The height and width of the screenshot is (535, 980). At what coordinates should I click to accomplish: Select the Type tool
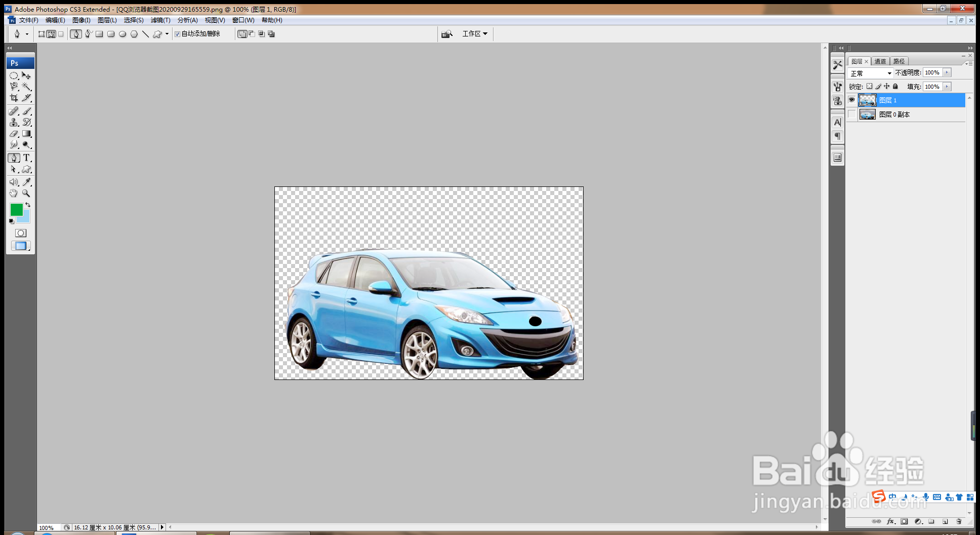click(26, 158)
